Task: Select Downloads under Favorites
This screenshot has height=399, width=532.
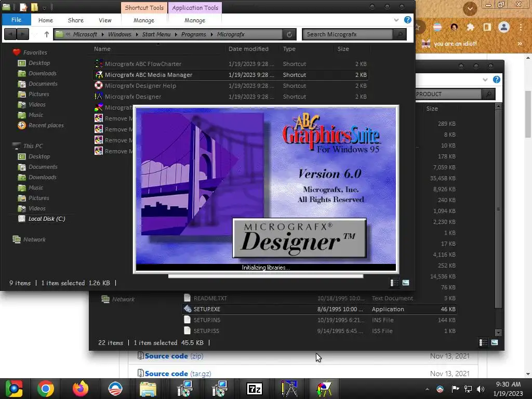Action: pos(43,73)
